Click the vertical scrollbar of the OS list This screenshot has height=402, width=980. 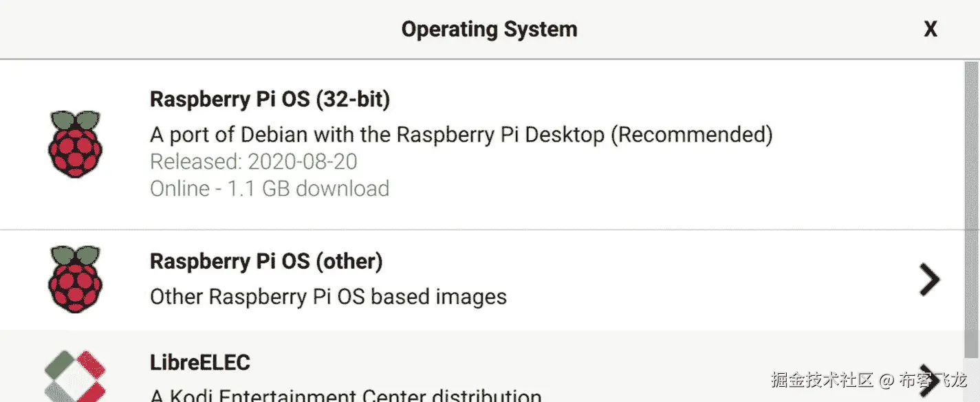[970, 206]
